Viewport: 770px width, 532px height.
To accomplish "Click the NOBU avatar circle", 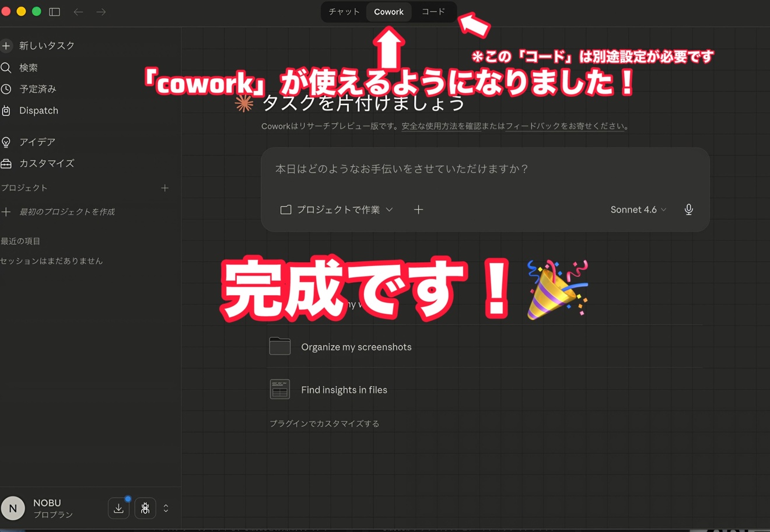I will [x=13, y=508].
